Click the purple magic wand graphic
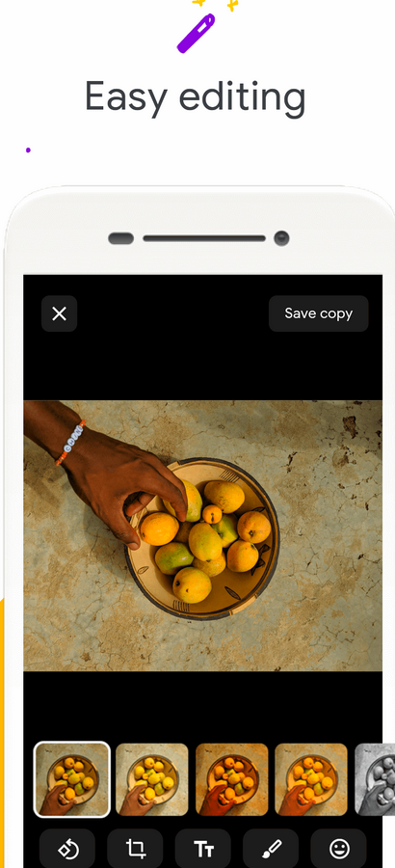395x868 pixels. (196, 33)
